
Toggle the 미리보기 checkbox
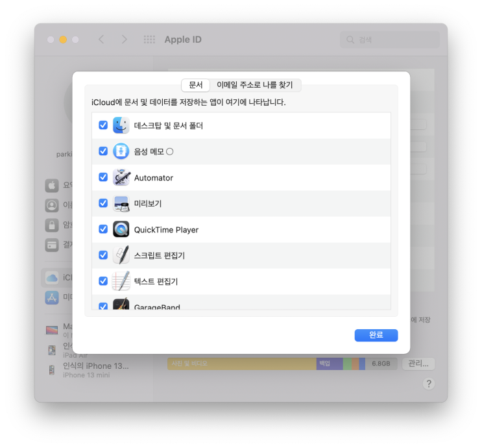103,203
